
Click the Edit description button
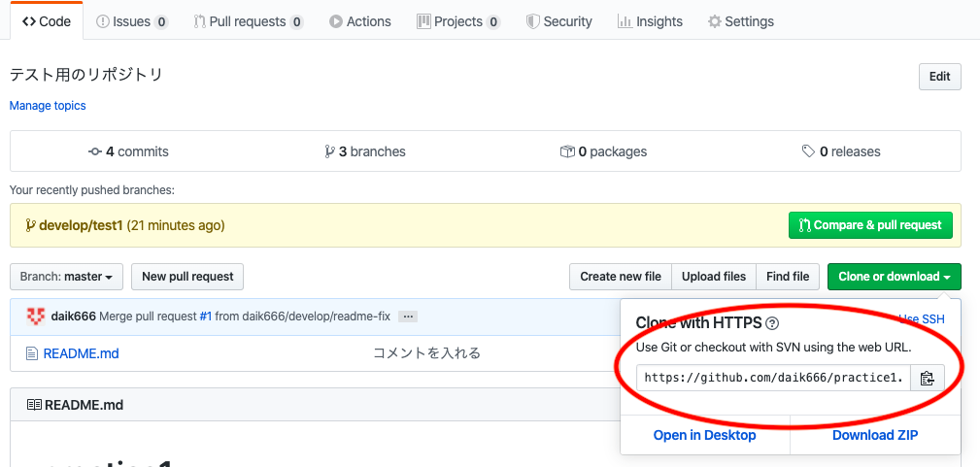(939, 77)
